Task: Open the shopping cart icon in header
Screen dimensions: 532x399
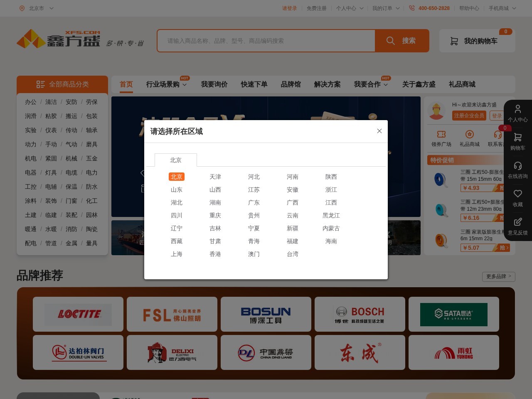Action: tap(454, 41)
